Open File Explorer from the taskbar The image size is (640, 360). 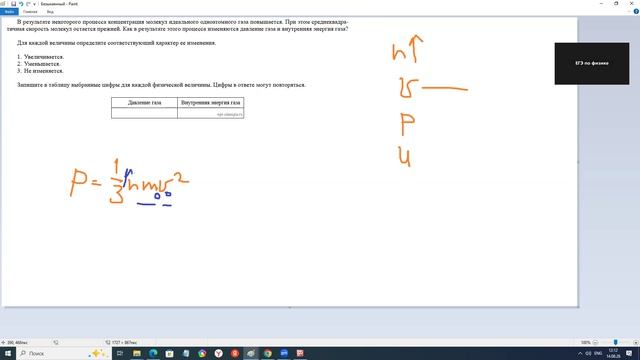click(x=137, y=353)
